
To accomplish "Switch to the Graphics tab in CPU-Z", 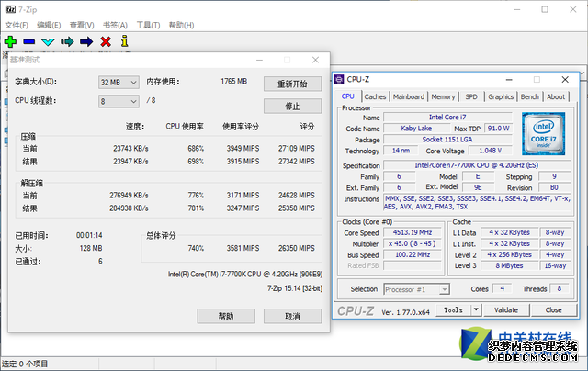I will pos(501,96).
